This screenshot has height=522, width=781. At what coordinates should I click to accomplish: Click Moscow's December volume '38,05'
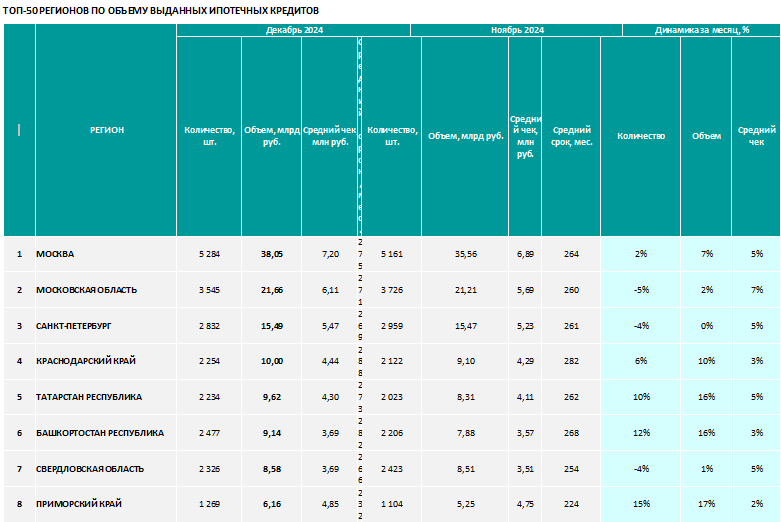click(271, 254)
